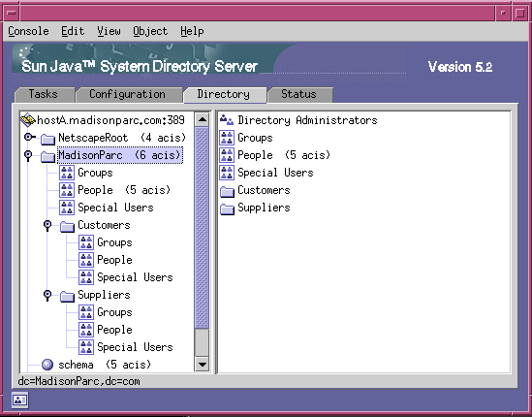Select hostA.madisonparc.com:389 root entry
532x417 pixels.
(110, 120)
